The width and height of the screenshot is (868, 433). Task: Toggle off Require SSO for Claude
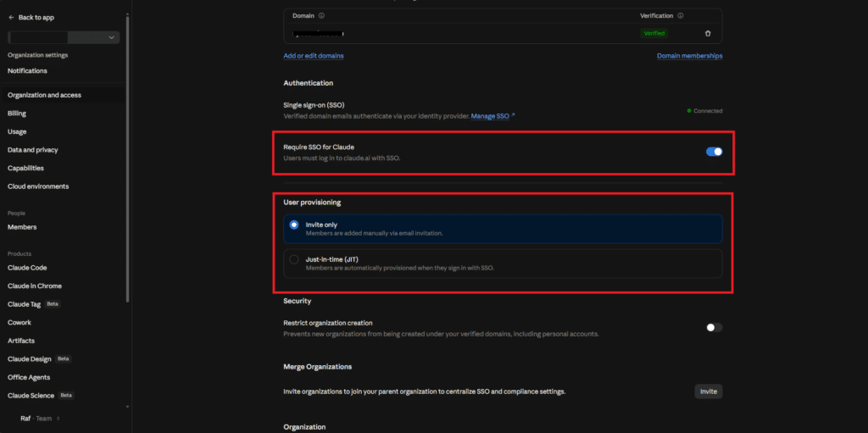click(x=714, y=152)
